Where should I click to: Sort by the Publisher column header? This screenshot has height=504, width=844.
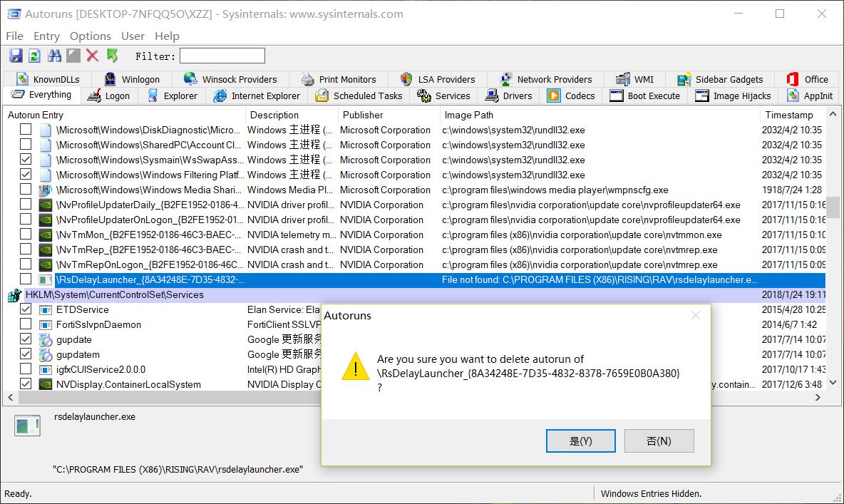(x=389, y=115)
